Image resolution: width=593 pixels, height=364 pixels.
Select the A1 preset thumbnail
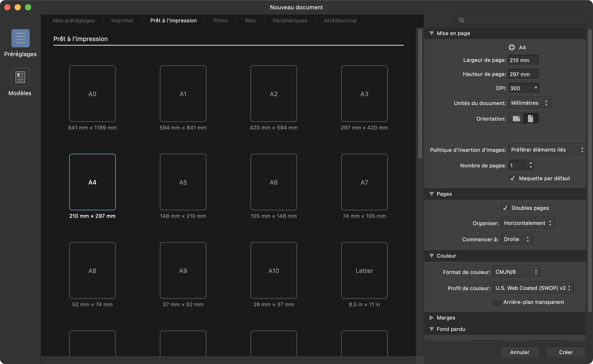point(183,94)
